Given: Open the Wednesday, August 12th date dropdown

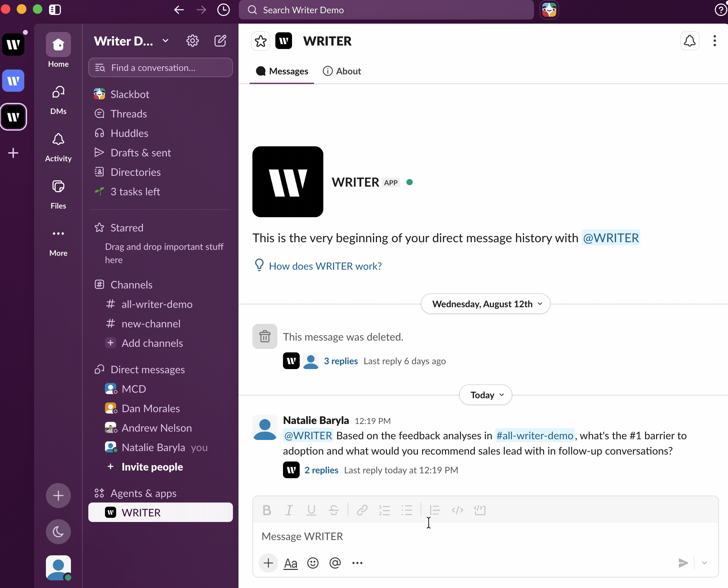Looking at the screenshot, I should pyautogui.click(x=486, y=304).
